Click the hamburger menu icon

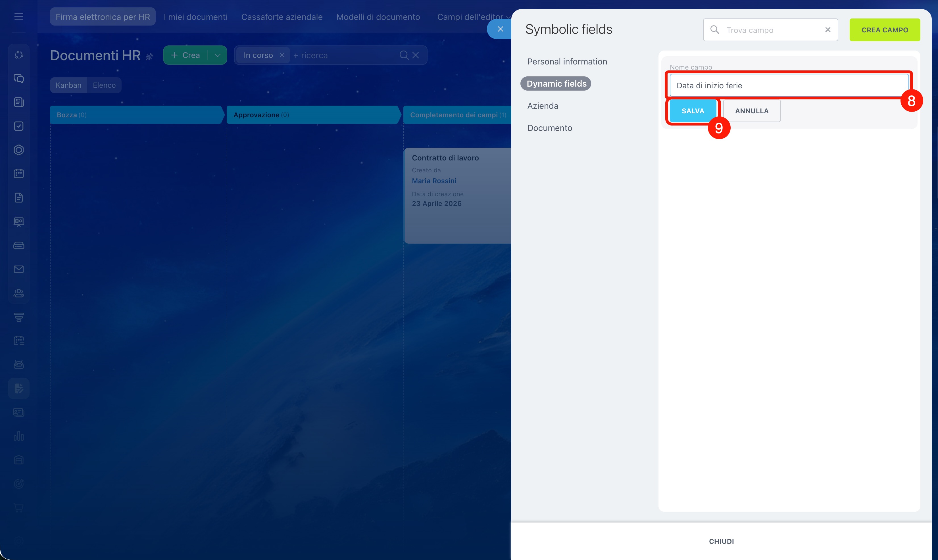(x=18, y=16)
